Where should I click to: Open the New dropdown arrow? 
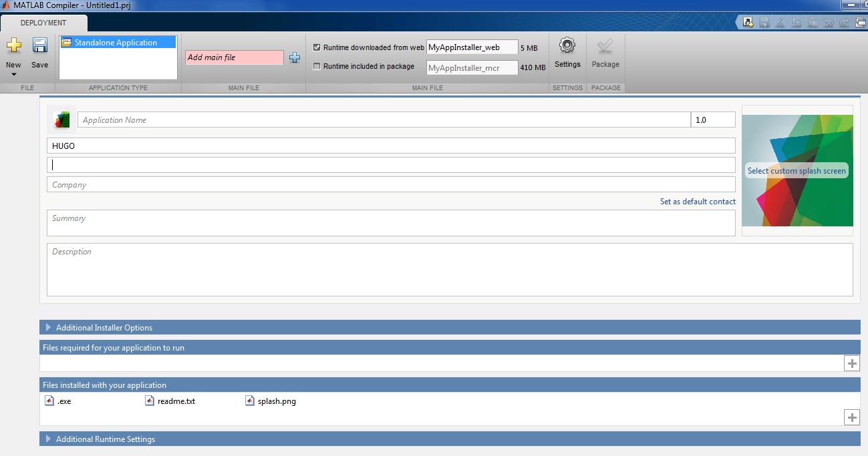(13, 74)
